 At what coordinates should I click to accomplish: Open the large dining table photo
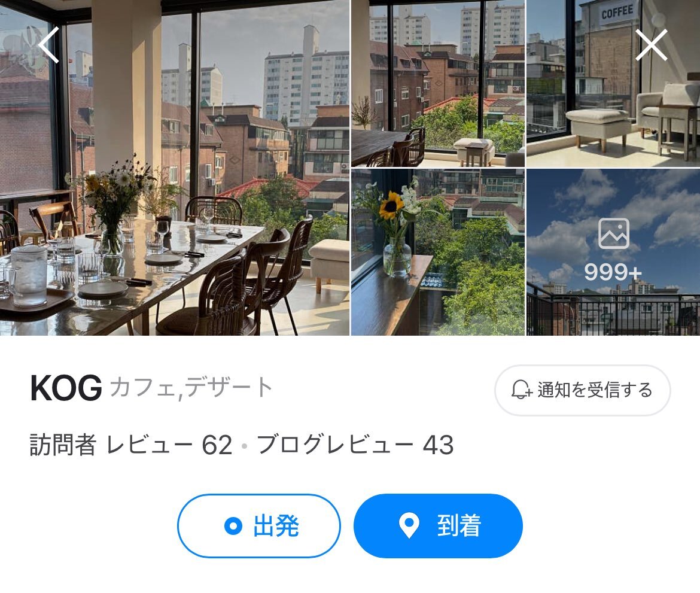175,168
